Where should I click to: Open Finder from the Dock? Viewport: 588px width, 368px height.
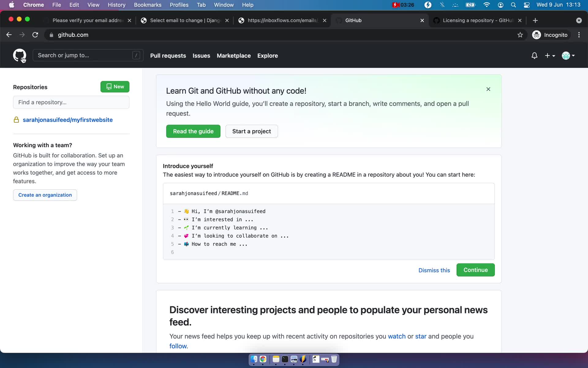pyautogui.click(x=254, y=359)
